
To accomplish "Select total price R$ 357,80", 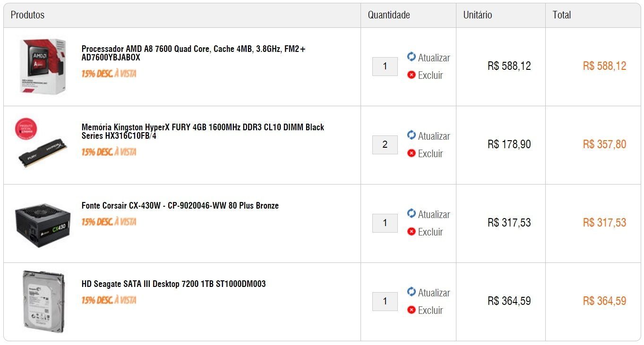I will [x=605, y=144].
